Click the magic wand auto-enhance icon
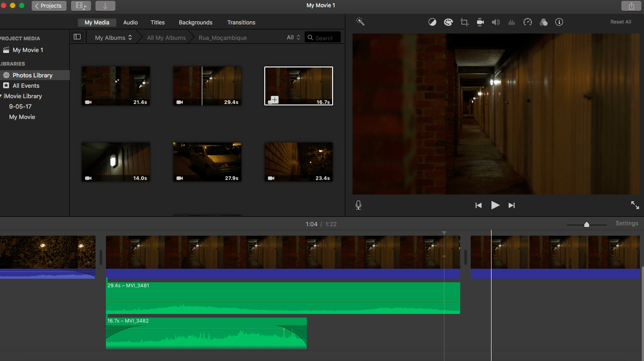 pos(360,22)
